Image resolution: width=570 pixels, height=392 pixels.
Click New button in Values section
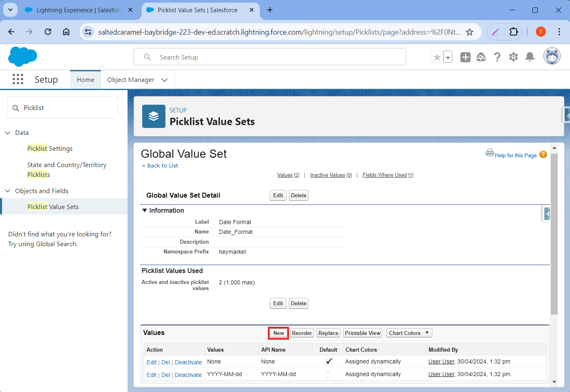tap(279, 333)
